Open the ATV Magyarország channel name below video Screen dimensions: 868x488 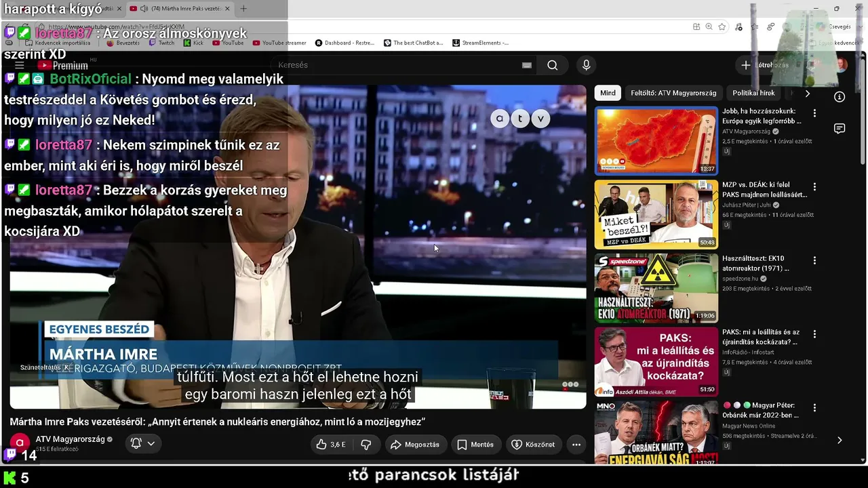pyautogui.click(x=70, y=439)
